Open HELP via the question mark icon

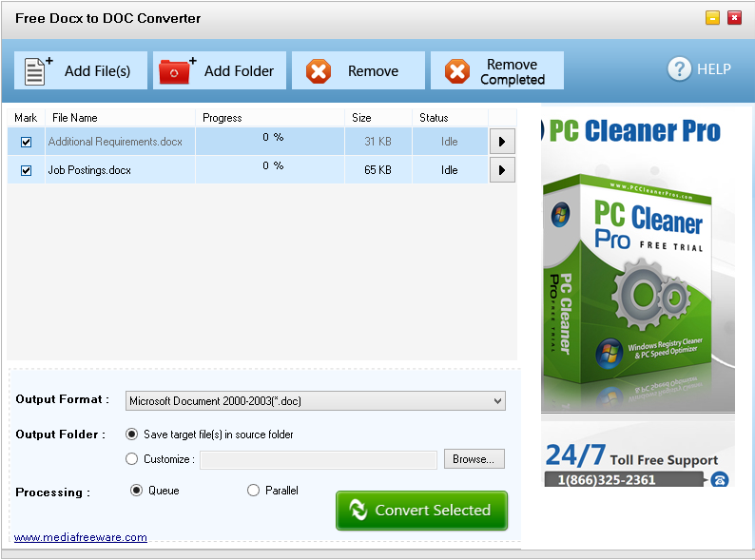click(x=679, y=69)
